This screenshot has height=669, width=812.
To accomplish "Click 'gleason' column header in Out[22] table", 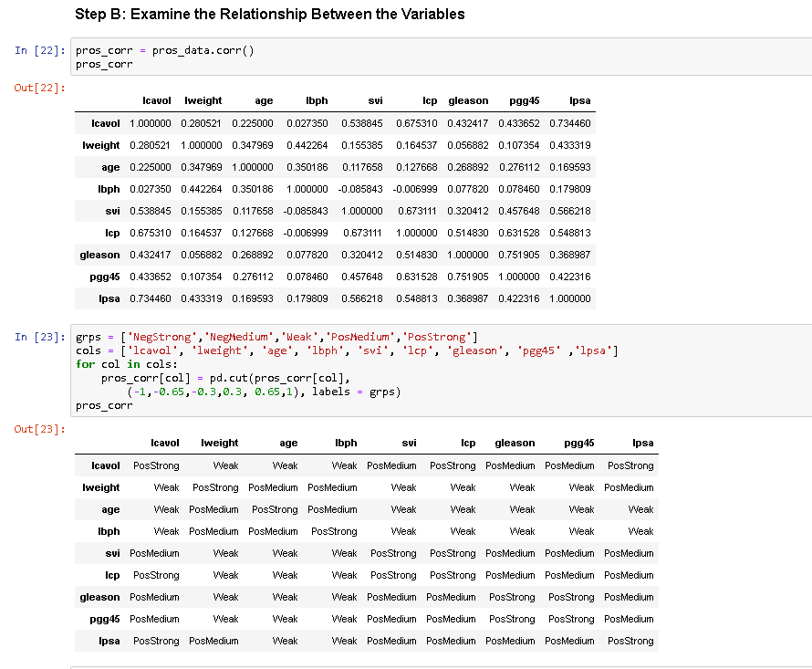I will point(468,100).
